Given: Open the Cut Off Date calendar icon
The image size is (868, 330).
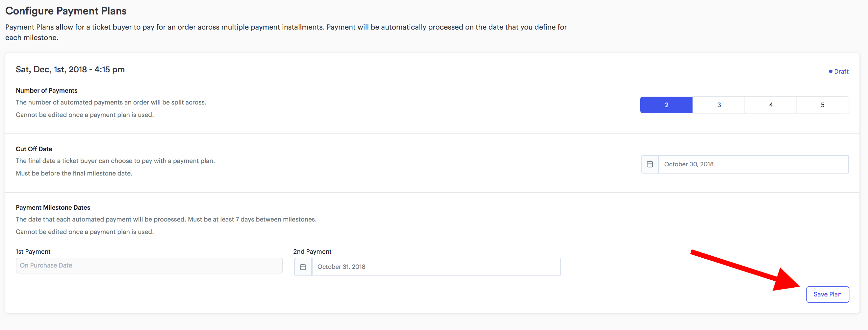Looking at the screenshot, I should [650, 164].
